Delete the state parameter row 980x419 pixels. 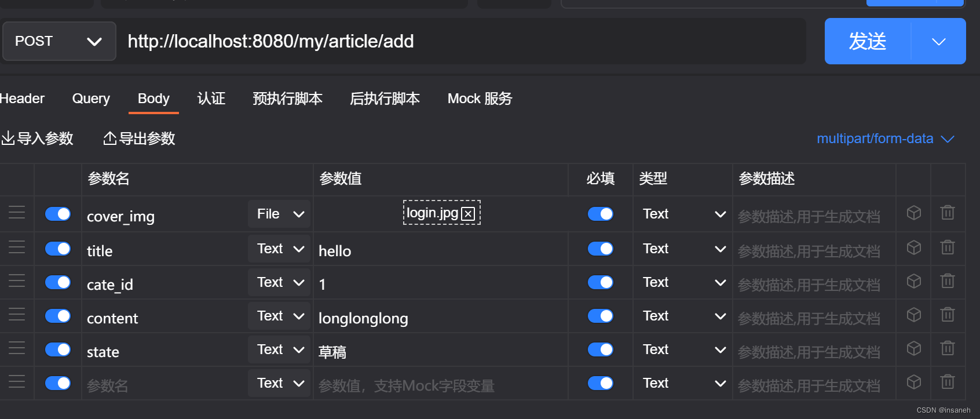[948, 348]
